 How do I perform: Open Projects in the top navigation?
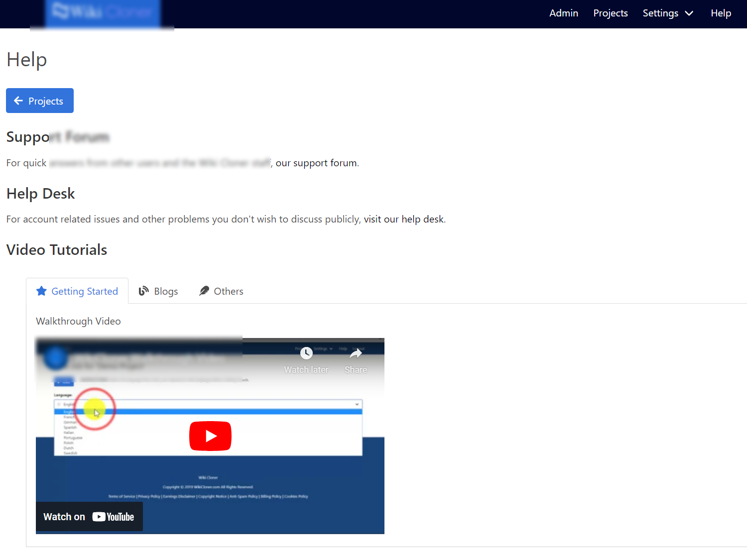coord(611,13)
